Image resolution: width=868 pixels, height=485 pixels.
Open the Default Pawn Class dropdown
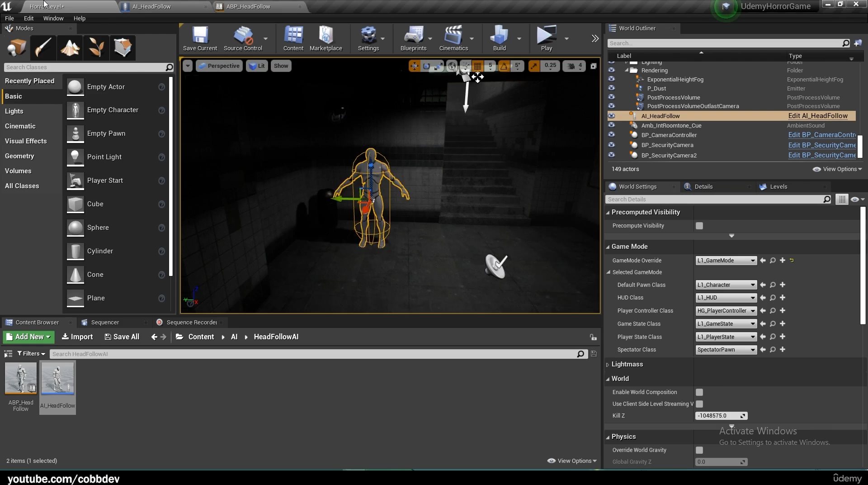(726, 285)
